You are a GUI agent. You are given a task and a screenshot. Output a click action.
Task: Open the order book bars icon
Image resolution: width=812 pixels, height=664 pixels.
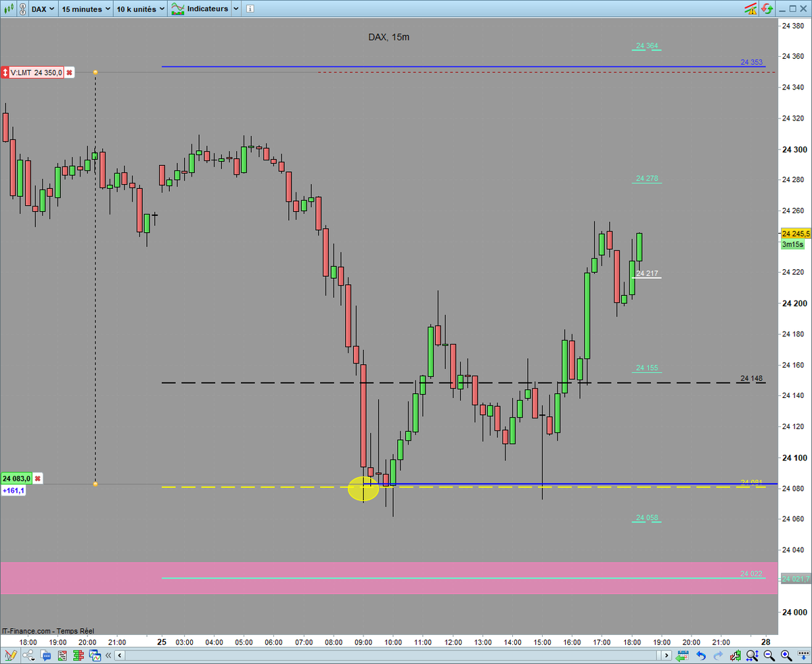(78, 655)
